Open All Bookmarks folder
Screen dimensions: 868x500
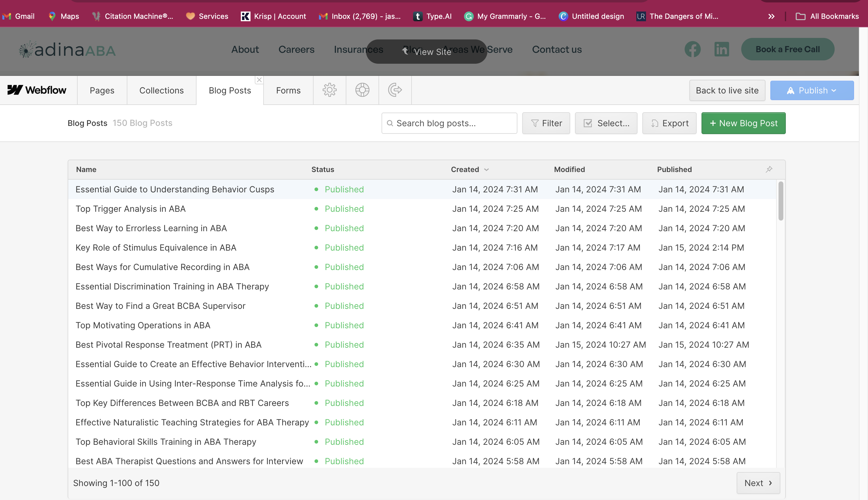827,16
